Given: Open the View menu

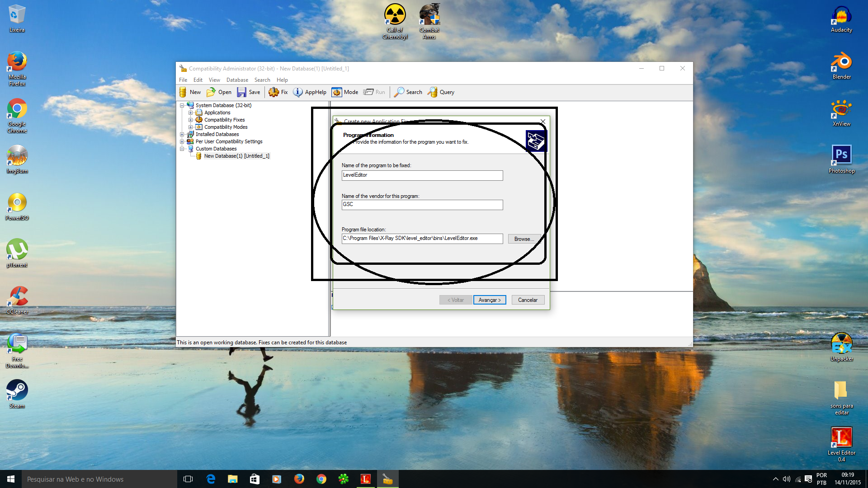Looking at the screenshot, I should coord(214,80).
